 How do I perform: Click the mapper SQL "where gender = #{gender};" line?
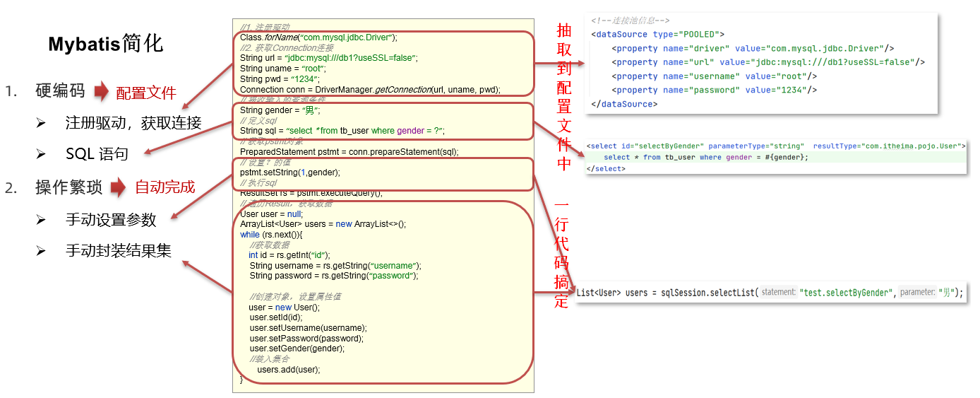(x=706, y=157)
